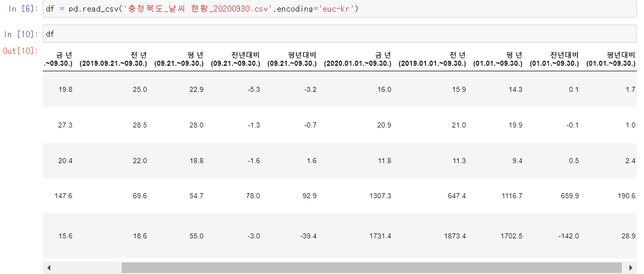The height and width of the screenshot is (274, 644).
Task: Click the left arrow of the horizontal scrollbar
Action: click(x=48, y=268)
